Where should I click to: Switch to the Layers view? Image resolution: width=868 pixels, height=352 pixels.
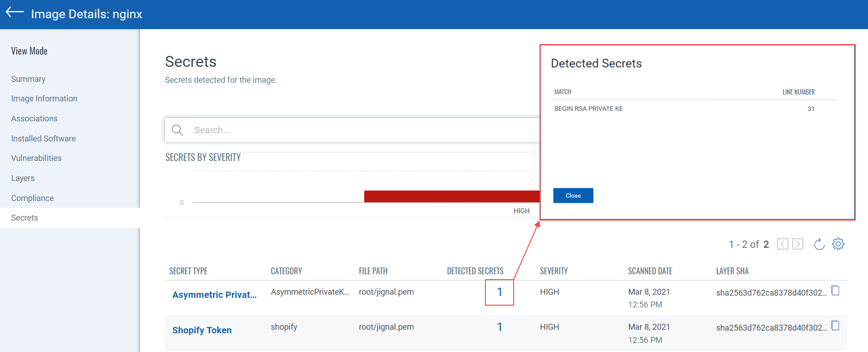(23, 178)
